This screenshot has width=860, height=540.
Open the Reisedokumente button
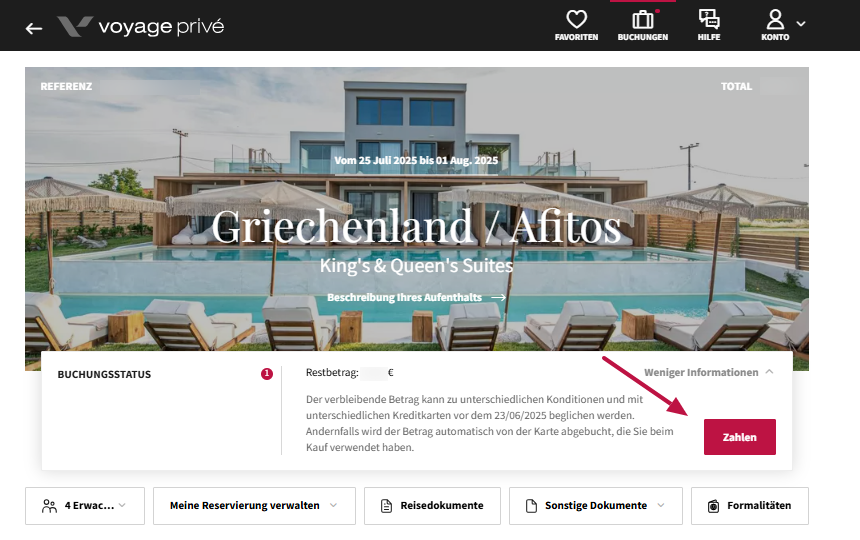pyautogui.click(x=432, y=506)
